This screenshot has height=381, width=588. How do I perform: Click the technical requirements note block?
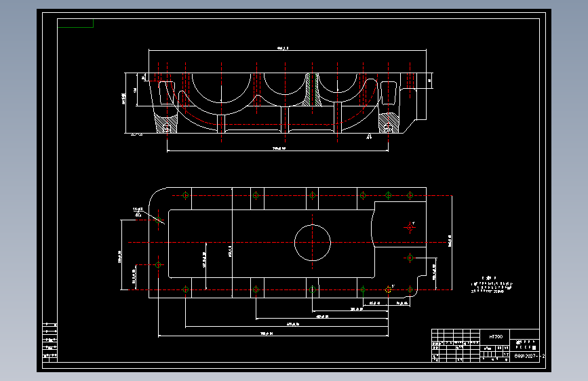pos(492,285)
